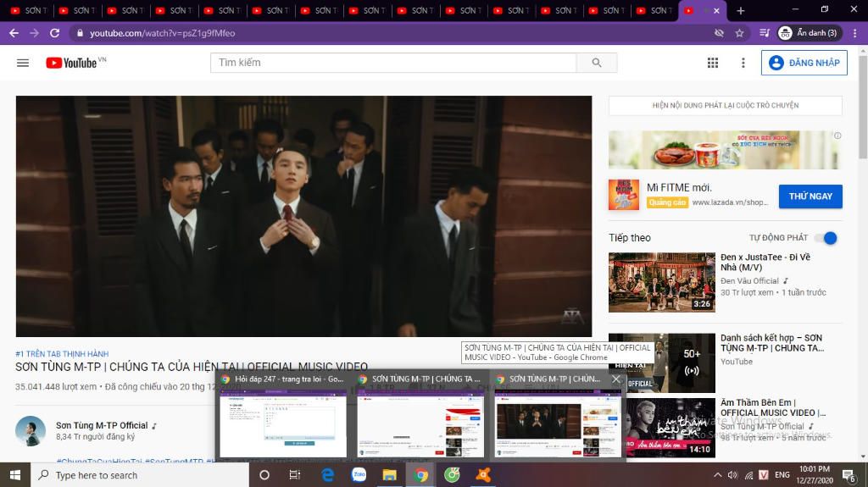Click the Chrome icon on taskbar
Screen dimensions: 868x487
[420, 475]
